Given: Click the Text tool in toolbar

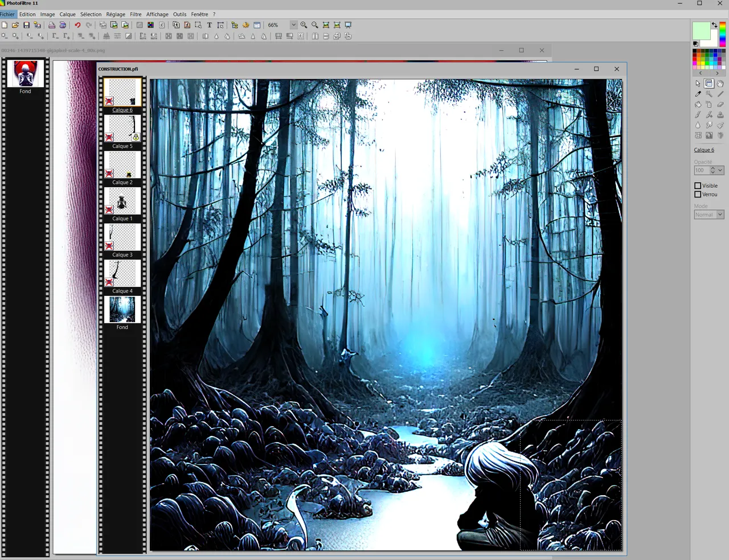Looking at the screenshot, I should pyautogui.click(x=209, y=25).
